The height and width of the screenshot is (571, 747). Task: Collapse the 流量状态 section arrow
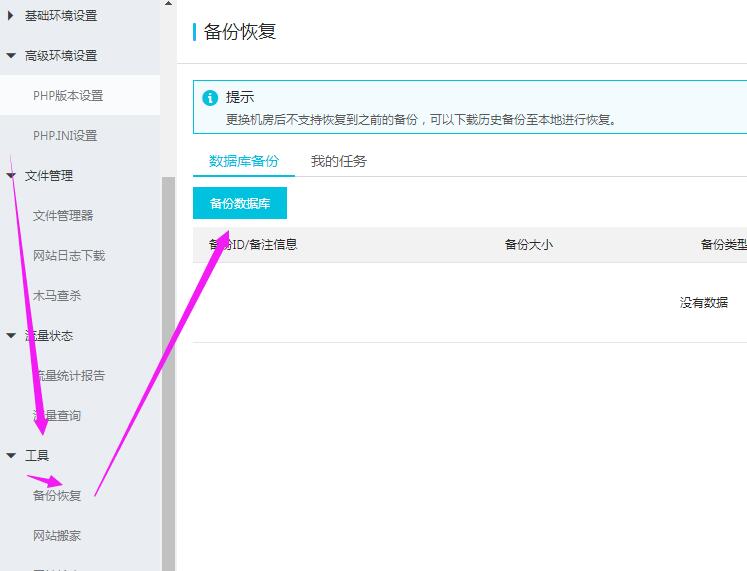pyautogui.click(x=11, y=336)
